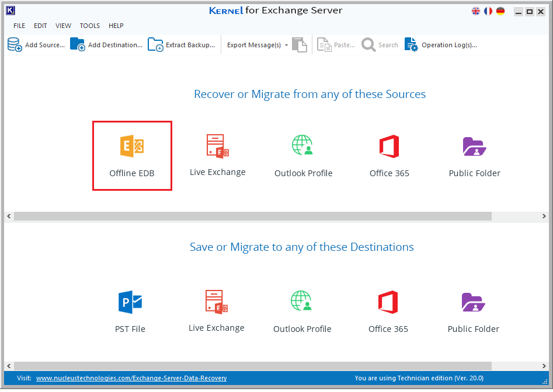Image resolution: width=553 pixels, height=392 pixels.
Task: Click the greyed copy icon beside Export Message(s)
Action: (300, 45)
